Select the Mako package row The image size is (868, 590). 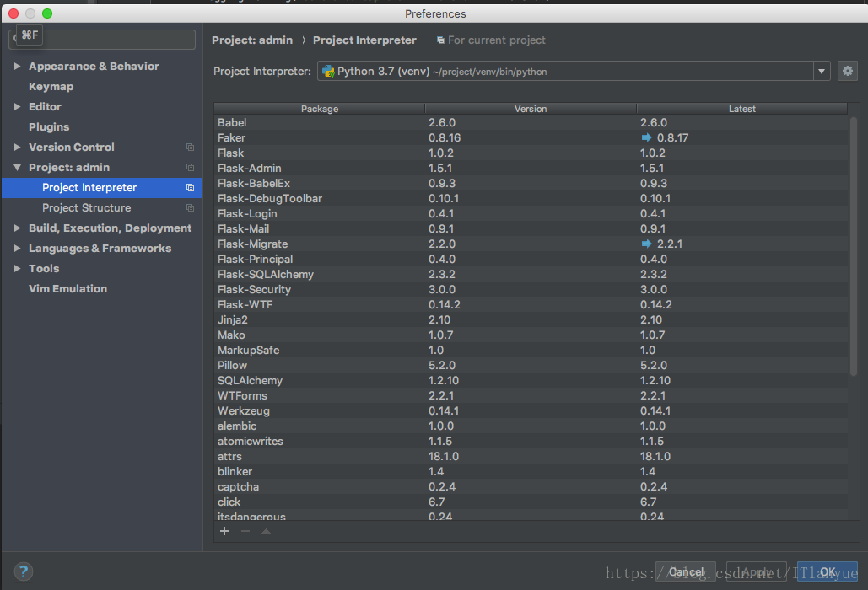click(531, 335)
